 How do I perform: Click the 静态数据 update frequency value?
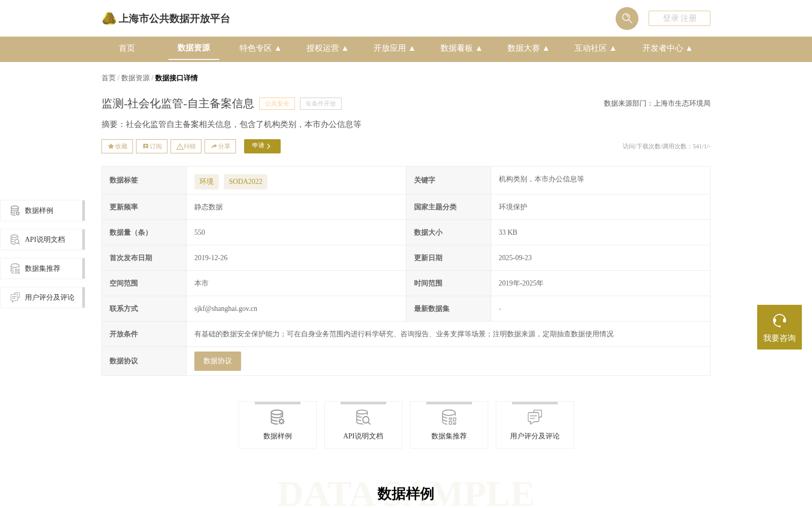(209, 207)
